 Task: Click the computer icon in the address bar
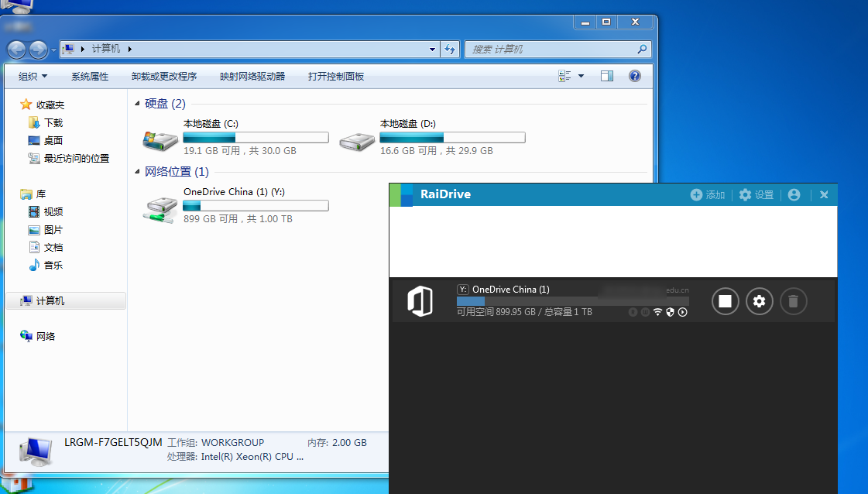click(69, 49)
